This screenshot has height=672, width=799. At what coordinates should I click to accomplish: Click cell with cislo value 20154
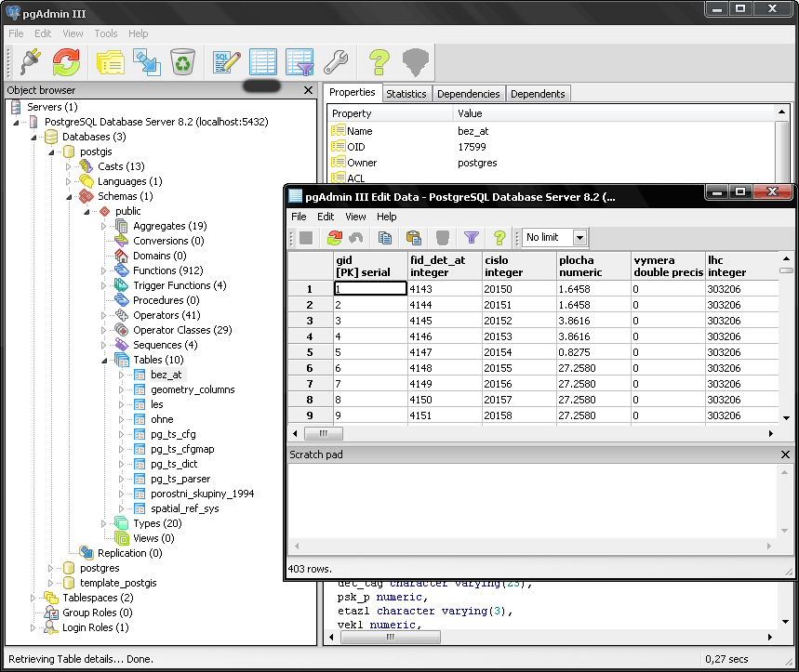(519, 352)
